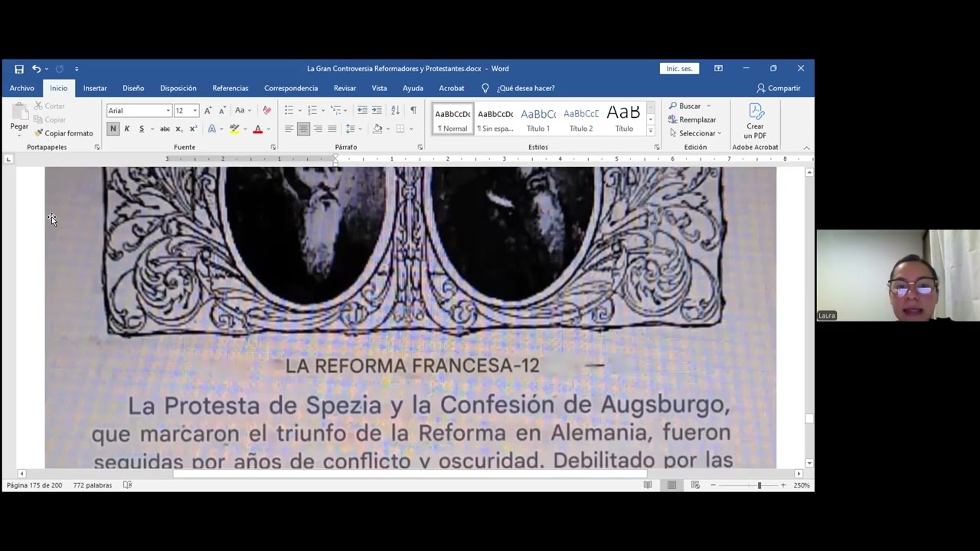The image size is (980, 551).
Task: Save the document with the floppy disk icon
Action: [19, 69]
